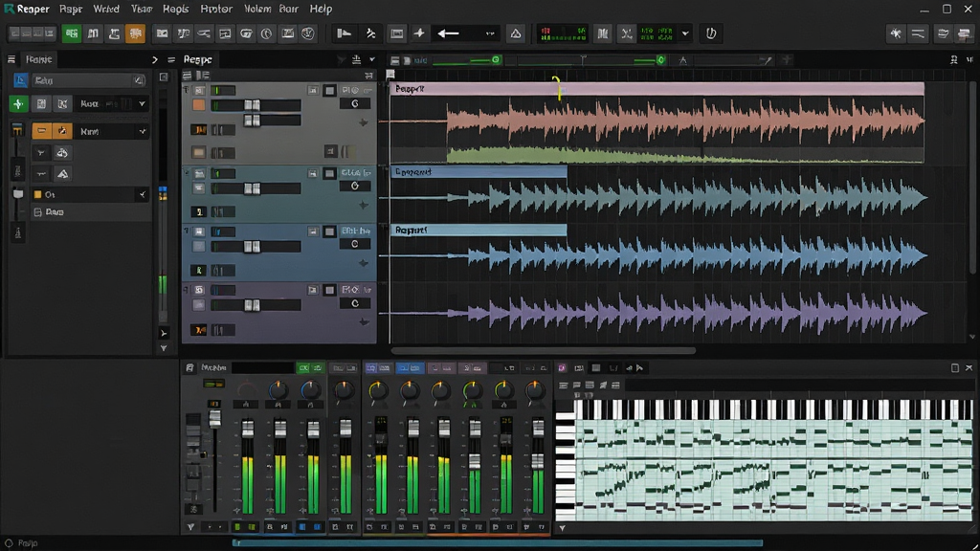980x551 pixels.
Task: Click the four-point star icon in the top toolbar
Action: pyautogui.click(x=419, y=33)
